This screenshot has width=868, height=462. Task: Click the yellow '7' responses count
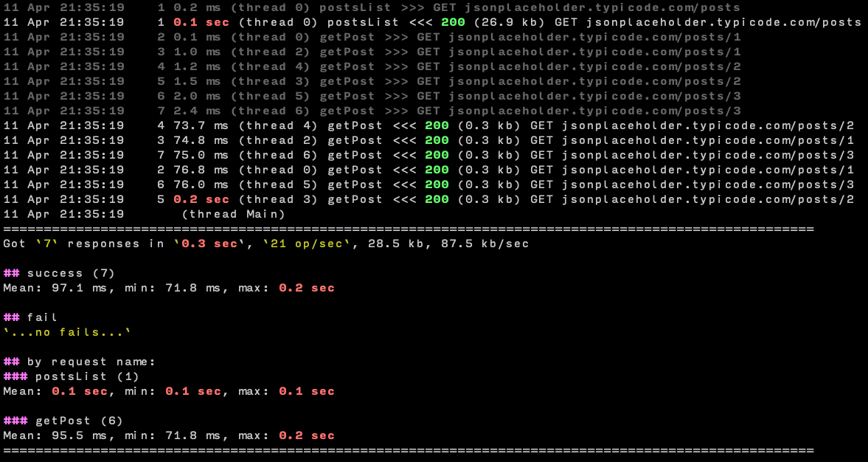point(47,244)
